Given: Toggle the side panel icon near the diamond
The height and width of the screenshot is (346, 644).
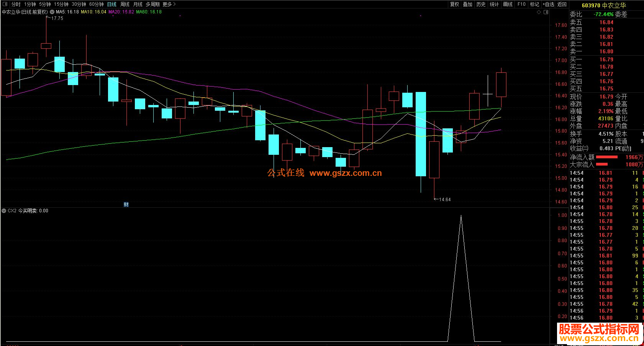Looking at the screenshot, I should click(x=546, y=12).
